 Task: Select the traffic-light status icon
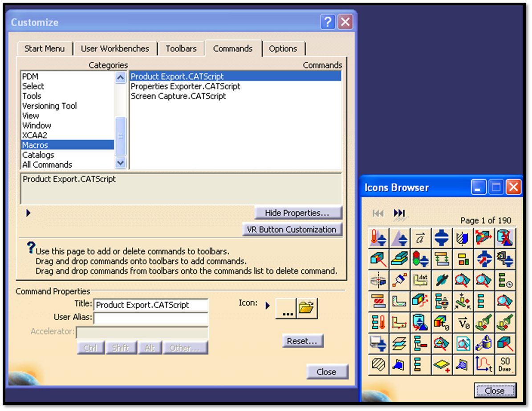420,258
